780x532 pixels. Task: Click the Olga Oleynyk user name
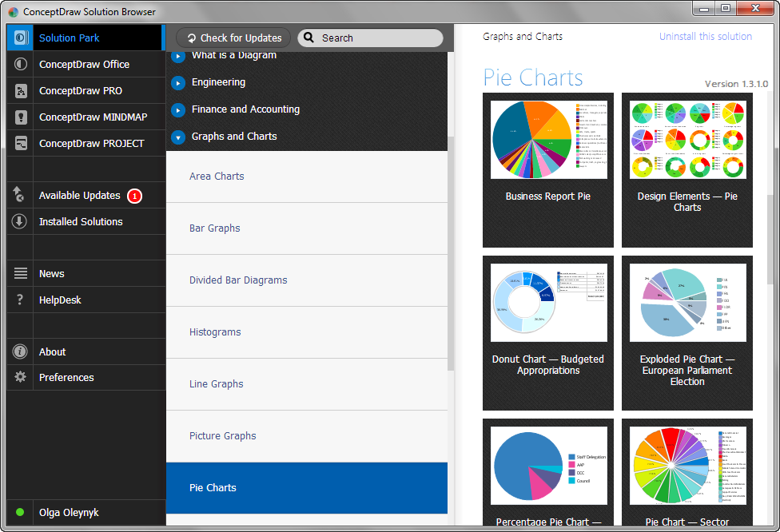click(69, 513)
